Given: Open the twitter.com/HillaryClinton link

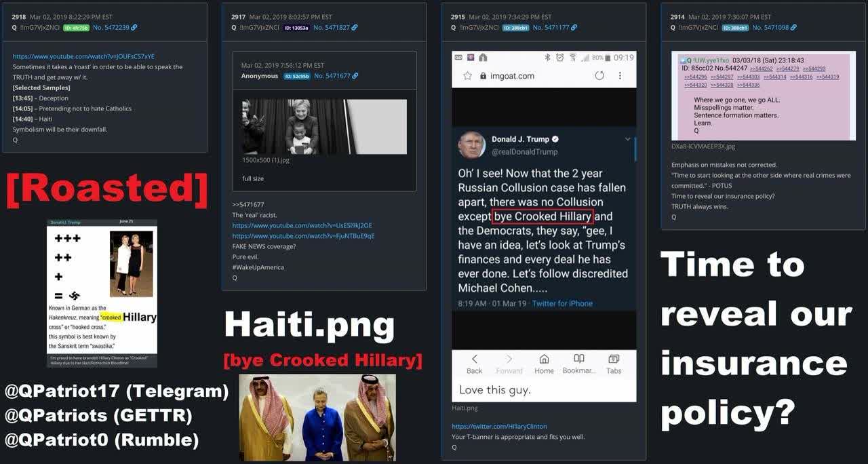Looking at the screenshot, I should pos(490,426).
